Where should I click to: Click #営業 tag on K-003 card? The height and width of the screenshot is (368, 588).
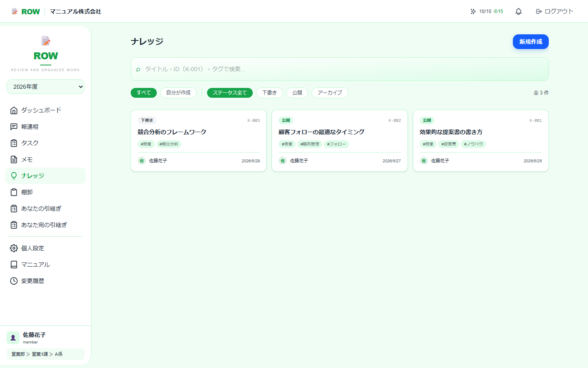click(x=146, y=144)
